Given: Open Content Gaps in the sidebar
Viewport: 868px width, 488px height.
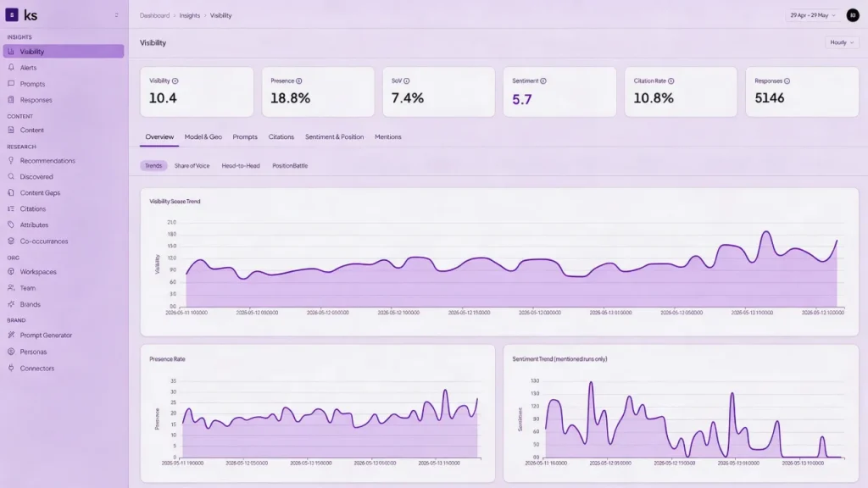Looking at the screenshot, I should point(63,192).
